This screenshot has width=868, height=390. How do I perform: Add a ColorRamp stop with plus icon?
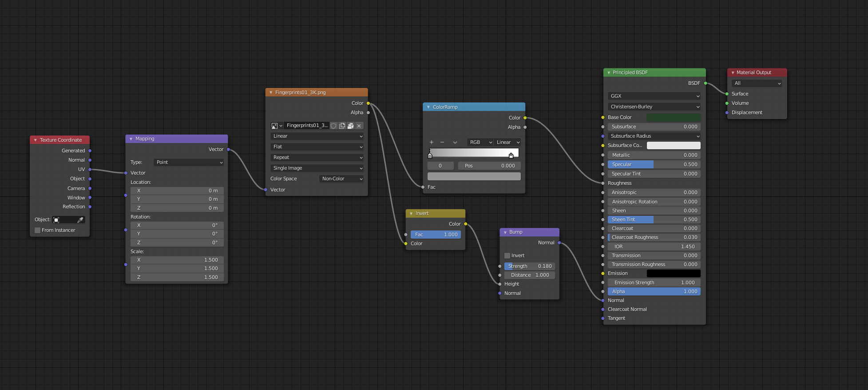click(x=431, y=142)
